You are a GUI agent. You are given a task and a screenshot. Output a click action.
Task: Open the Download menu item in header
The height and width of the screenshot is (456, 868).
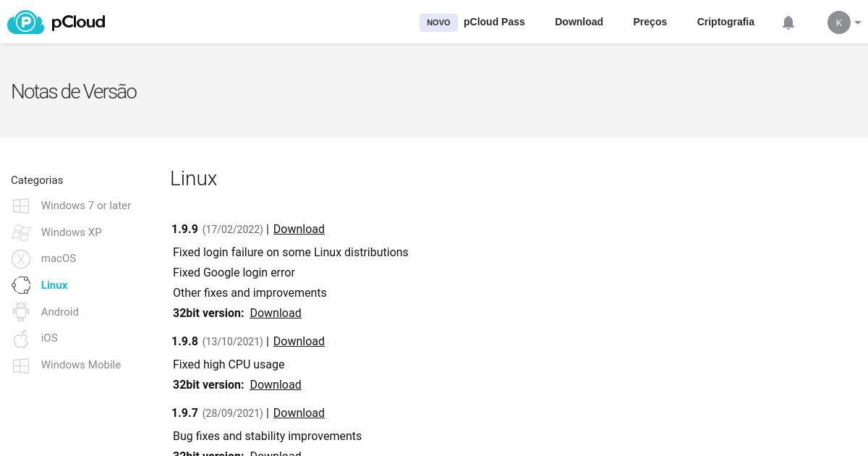click(x=579, y=22)
